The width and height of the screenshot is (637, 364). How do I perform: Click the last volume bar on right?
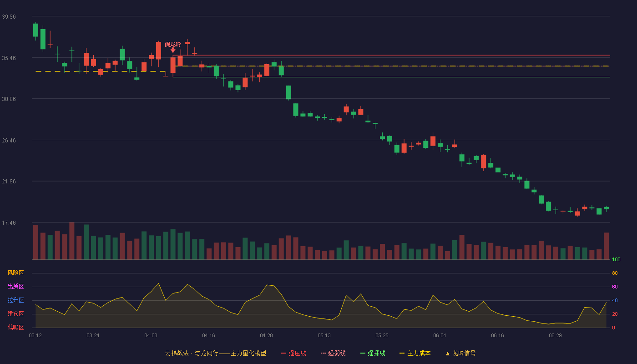pyautogui.click(x=606, y=246)
